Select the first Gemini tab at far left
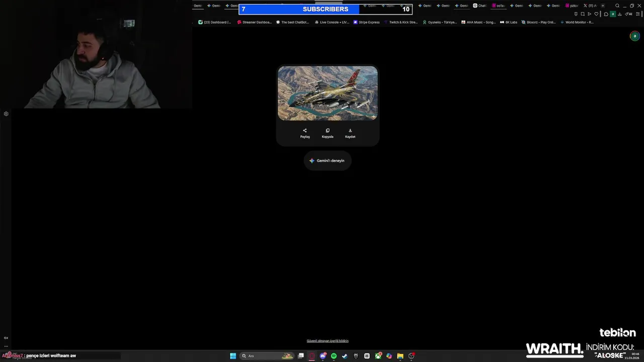 click(198, 6)
